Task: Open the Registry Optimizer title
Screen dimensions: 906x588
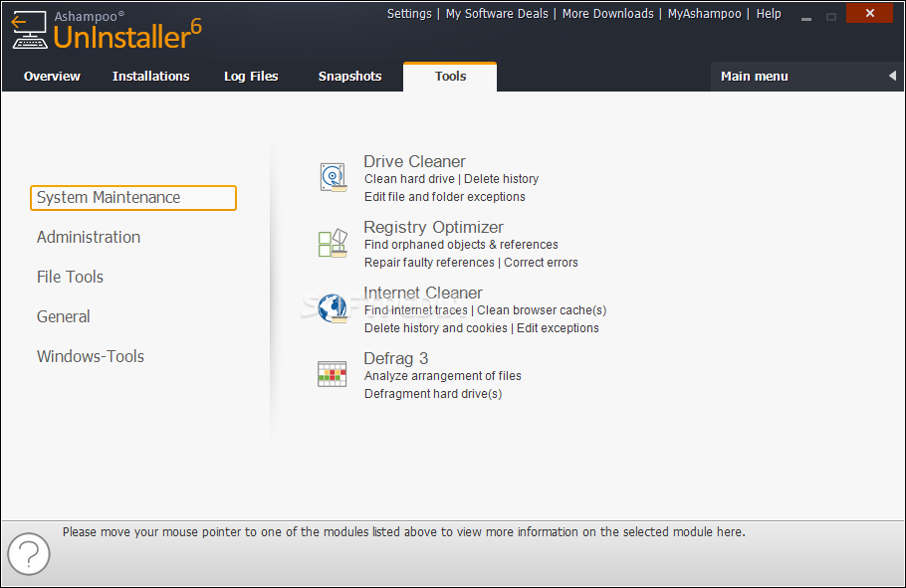Action: tap(433, 227)
